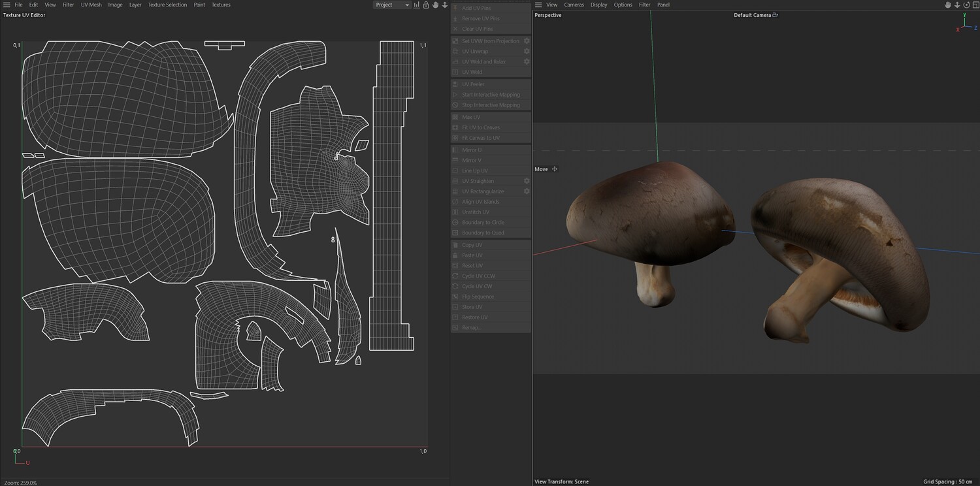Open the viewport hamburger menu
The height and width of the screenshot is (486, 980).
tap(538, 5)
